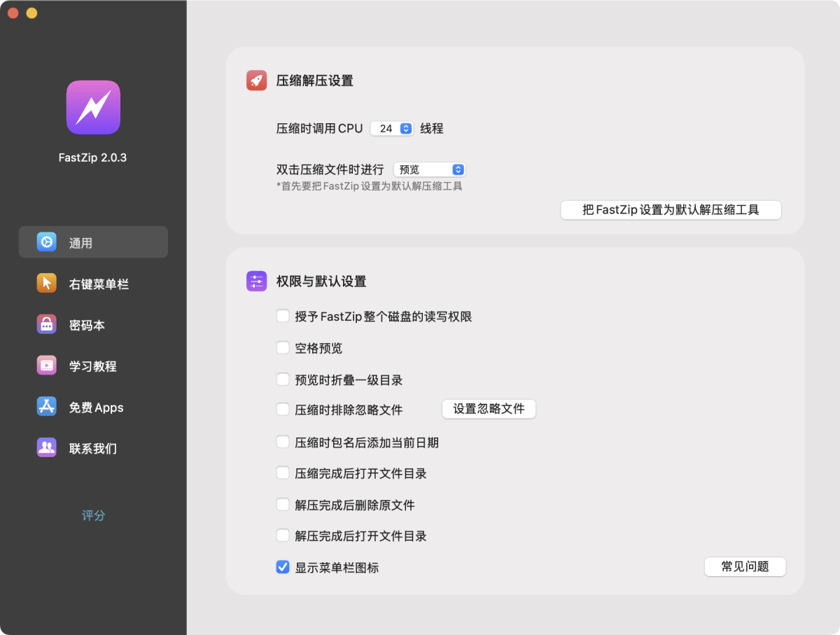
Task: Open the CPU thread count dropdown showing 24
Action: (392, 129)
